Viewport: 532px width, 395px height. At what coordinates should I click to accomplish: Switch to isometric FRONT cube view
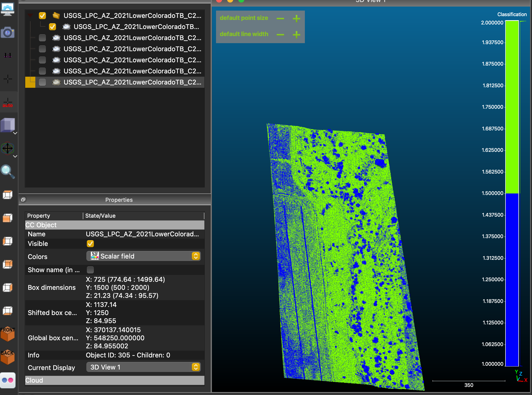tap(8, 334)
